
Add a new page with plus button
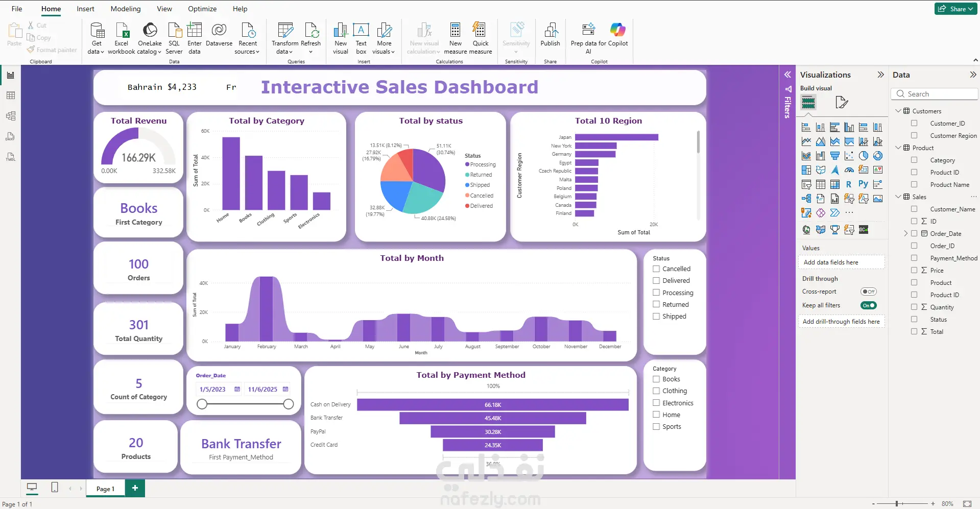coord(135,488)
